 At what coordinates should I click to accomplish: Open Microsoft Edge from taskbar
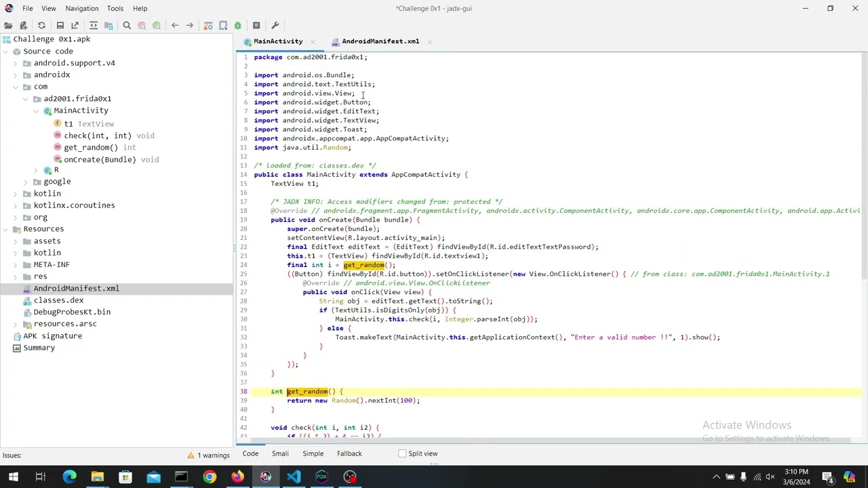click(69, 476)
